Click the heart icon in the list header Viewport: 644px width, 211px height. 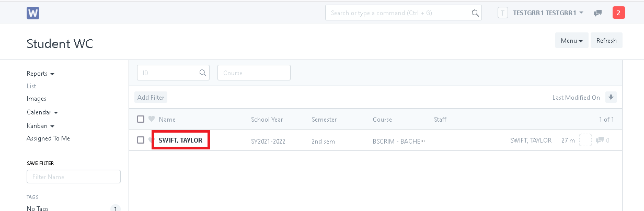[152, 119]
